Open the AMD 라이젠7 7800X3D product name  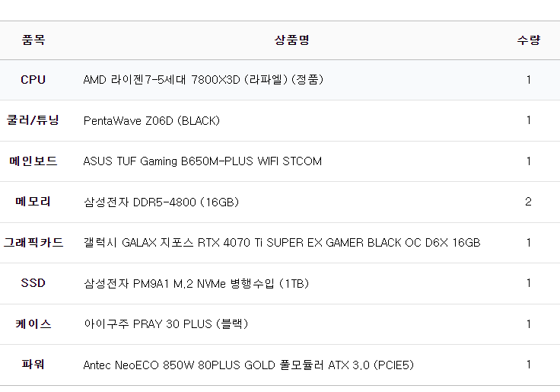[203, 80]
